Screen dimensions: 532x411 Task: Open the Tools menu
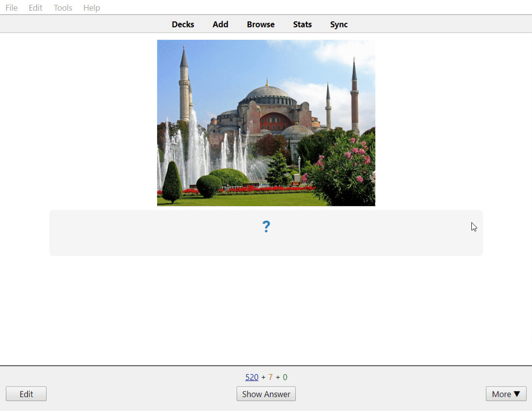click(x=63, y=8)
